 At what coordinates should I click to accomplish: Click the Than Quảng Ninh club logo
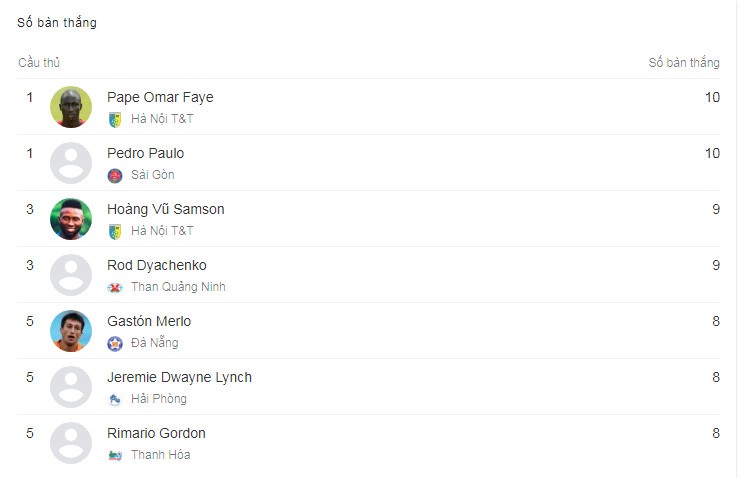tap(115, 288)
